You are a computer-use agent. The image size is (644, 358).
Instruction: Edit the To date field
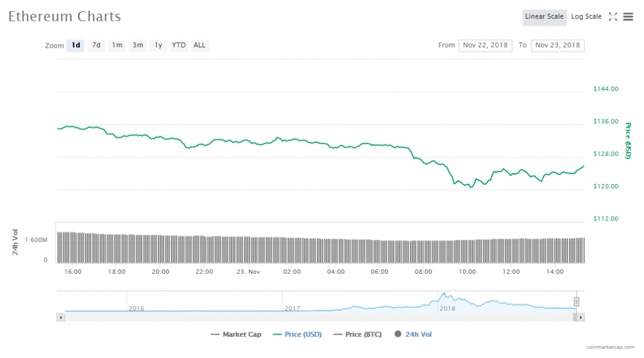pos(557,45)
